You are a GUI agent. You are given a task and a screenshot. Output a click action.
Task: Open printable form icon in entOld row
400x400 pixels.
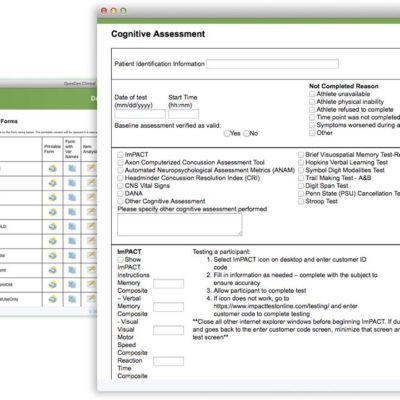click(x=53, y=284)
